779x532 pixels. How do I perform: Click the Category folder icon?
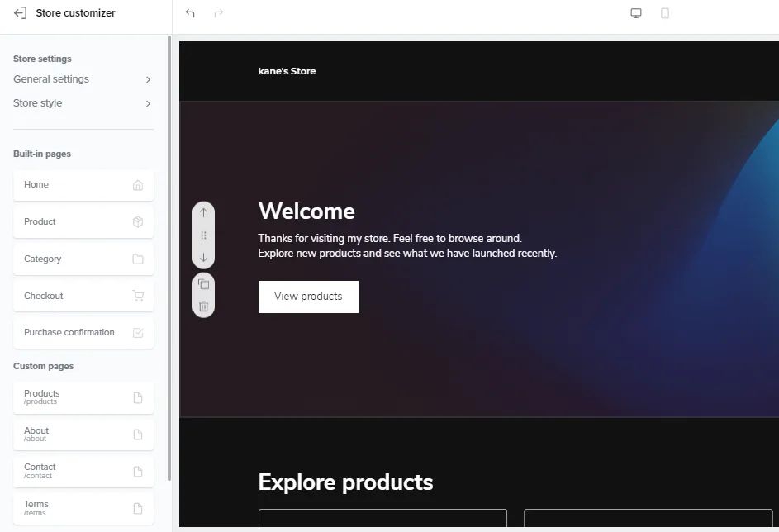pyautogui.click(x=138, y=259)
